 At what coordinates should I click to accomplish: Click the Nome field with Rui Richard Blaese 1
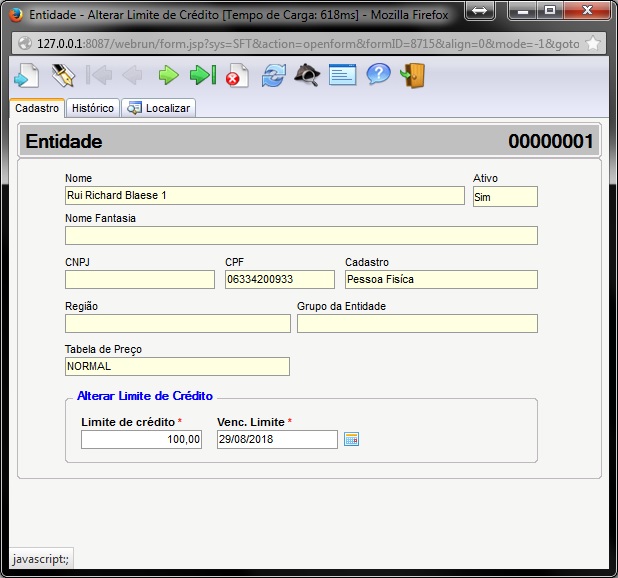tap(264, 195)
